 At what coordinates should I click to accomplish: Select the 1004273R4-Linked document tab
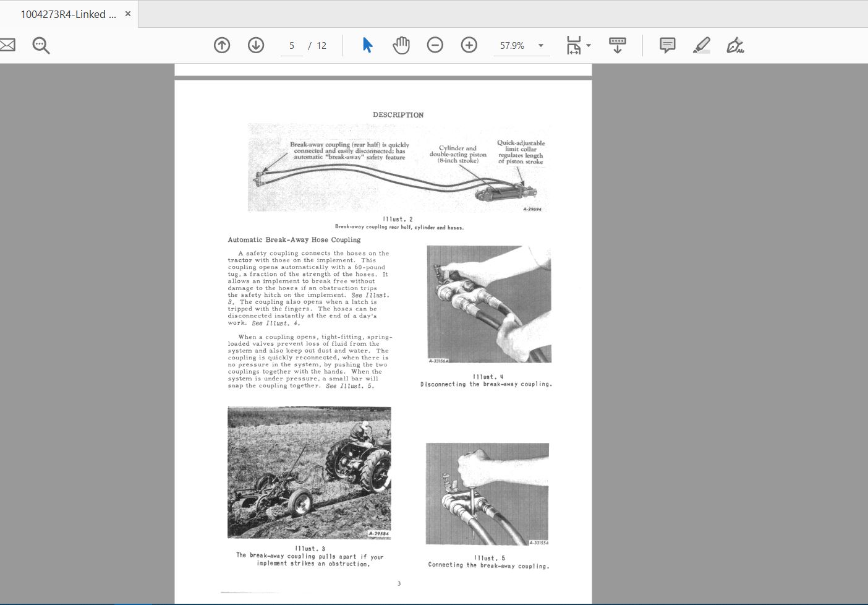(x=68, y=14)
